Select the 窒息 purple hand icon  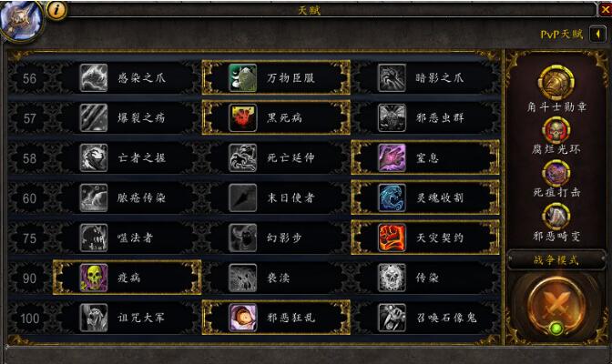392,158
